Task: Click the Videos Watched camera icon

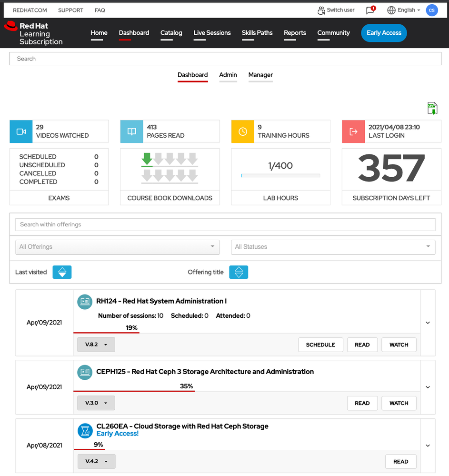Action: tap(21, 132)
